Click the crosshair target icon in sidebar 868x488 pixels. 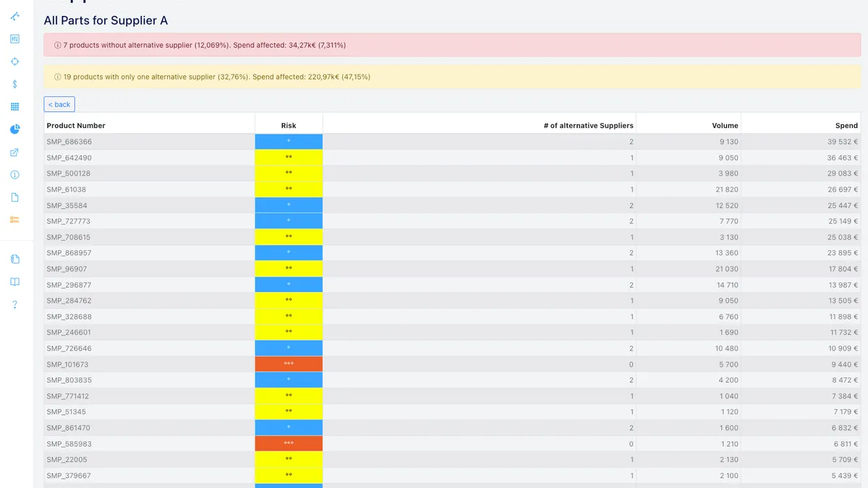14,61
